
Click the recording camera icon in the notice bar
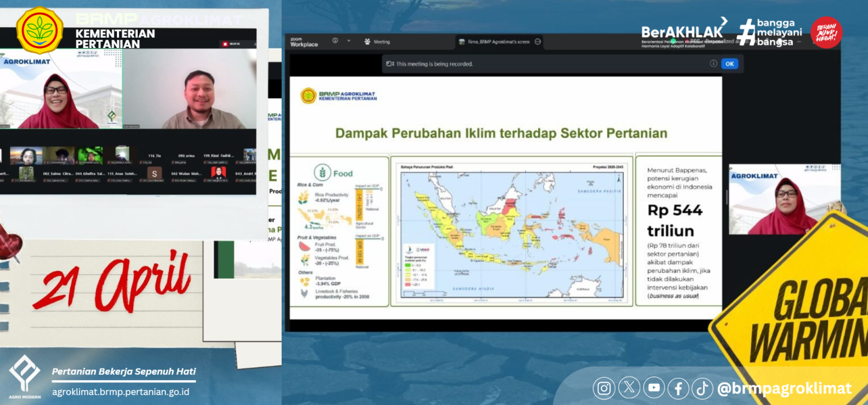click(x=390, y=64)
